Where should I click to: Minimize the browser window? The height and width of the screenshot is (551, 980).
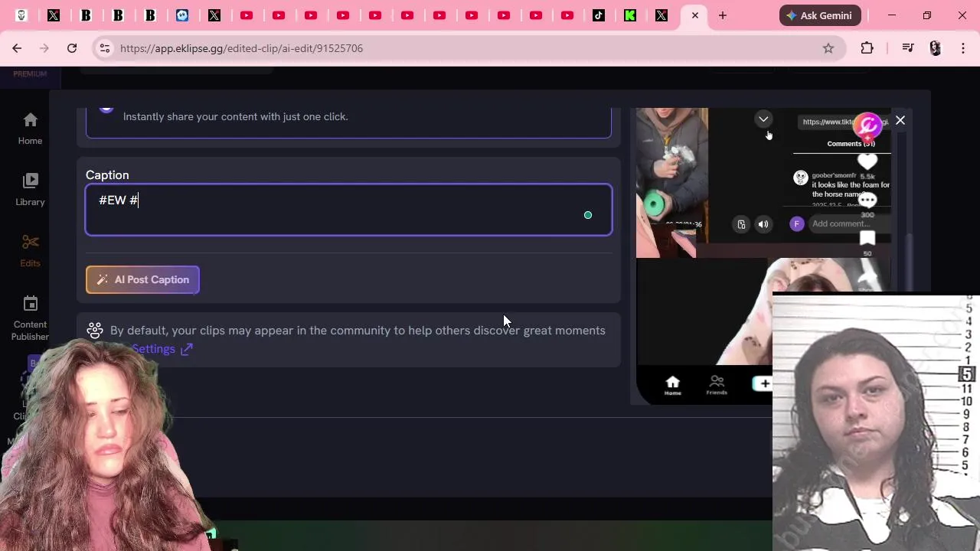click(x=892, y=15)
